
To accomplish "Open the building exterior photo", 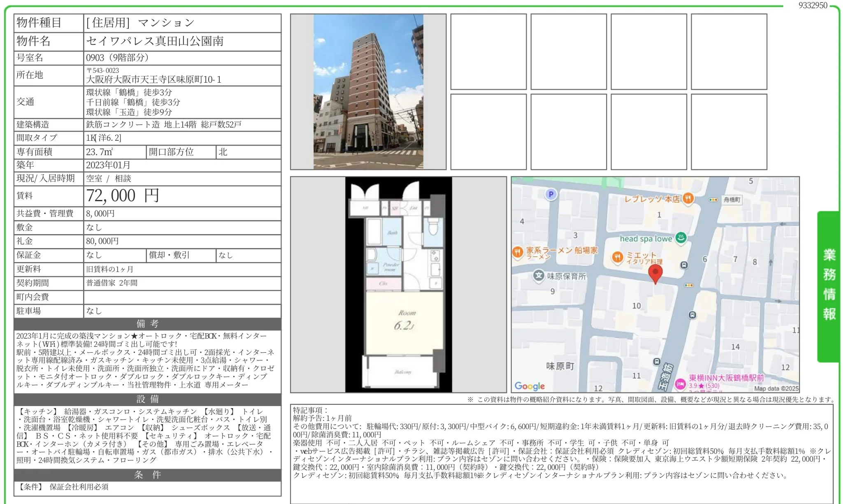I will [x=368, y=92].
